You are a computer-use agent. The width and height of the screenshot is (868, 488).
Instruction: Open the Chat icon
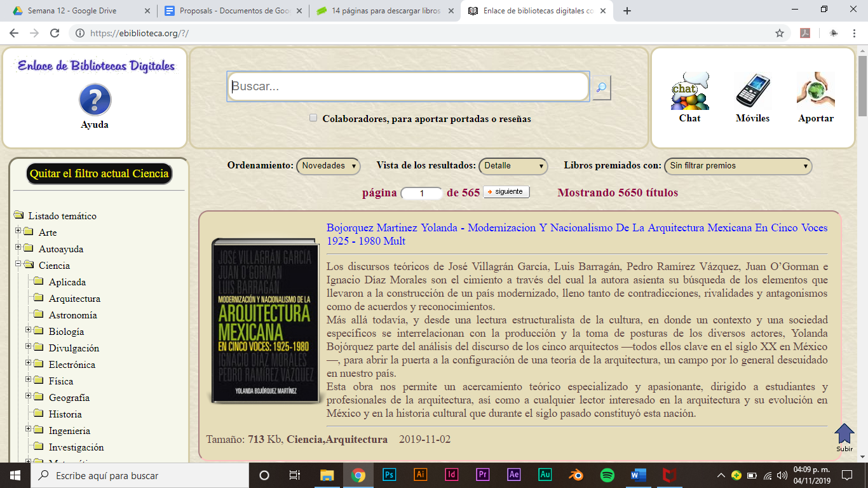(x=690, y=91)
